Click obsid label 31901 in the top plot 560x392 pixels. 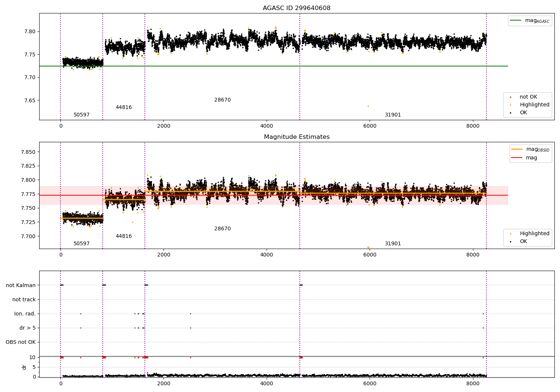tap(393, 115)
